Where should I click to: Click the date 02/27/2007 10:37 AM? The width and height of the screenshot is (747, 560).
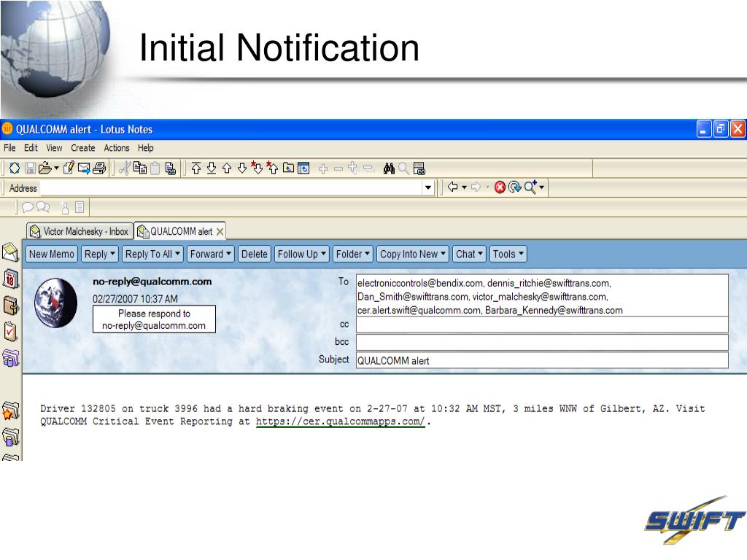(x=135, y=299)
